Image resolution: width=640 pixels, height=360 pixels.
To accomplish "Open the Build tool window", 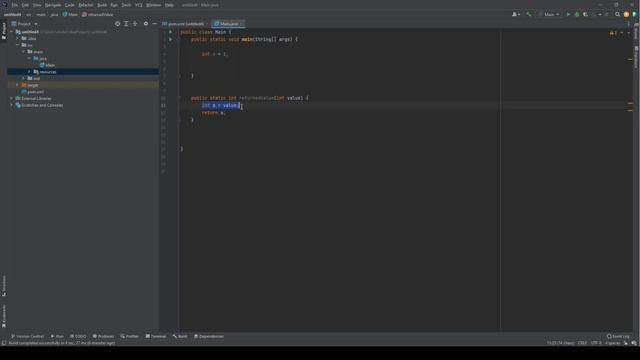I will (x=180, y=336).
